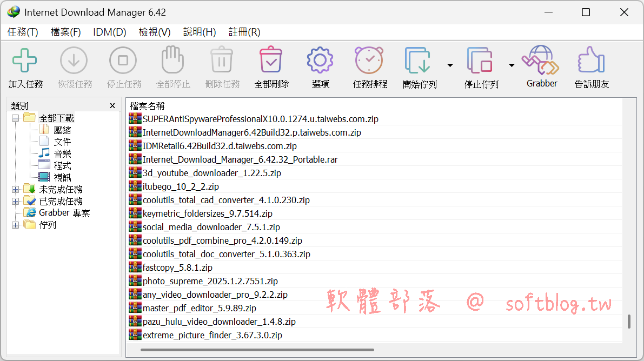Maximize the Internet Download Manager window
644x361 pixels.
pos(586,12)
